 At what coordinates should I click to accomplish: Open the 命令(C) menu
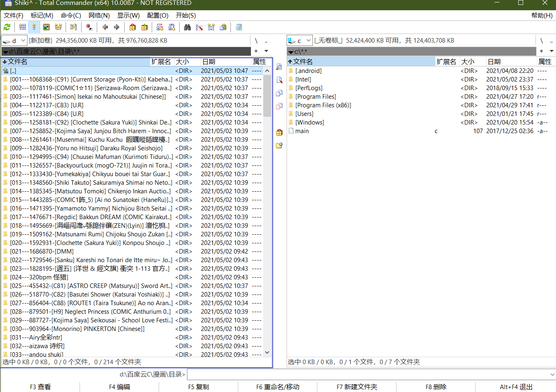pos(71,16)
